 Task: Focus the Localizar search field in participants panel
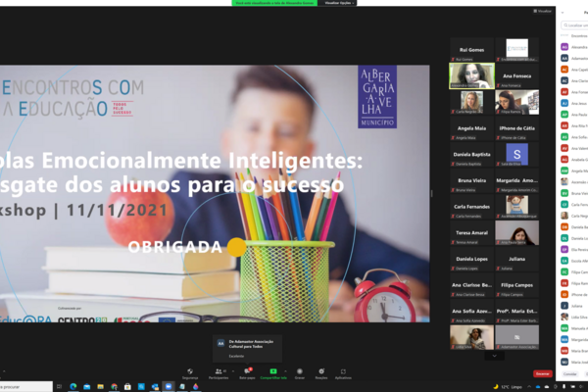(x=574, y=25)
